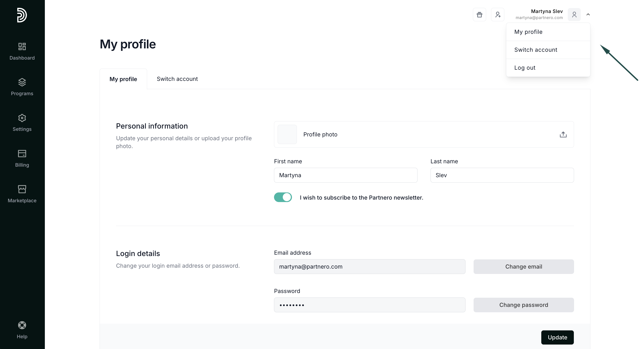Open the Billing section
This screenshot has height=349, width=644.
click(x=22, y=159)
